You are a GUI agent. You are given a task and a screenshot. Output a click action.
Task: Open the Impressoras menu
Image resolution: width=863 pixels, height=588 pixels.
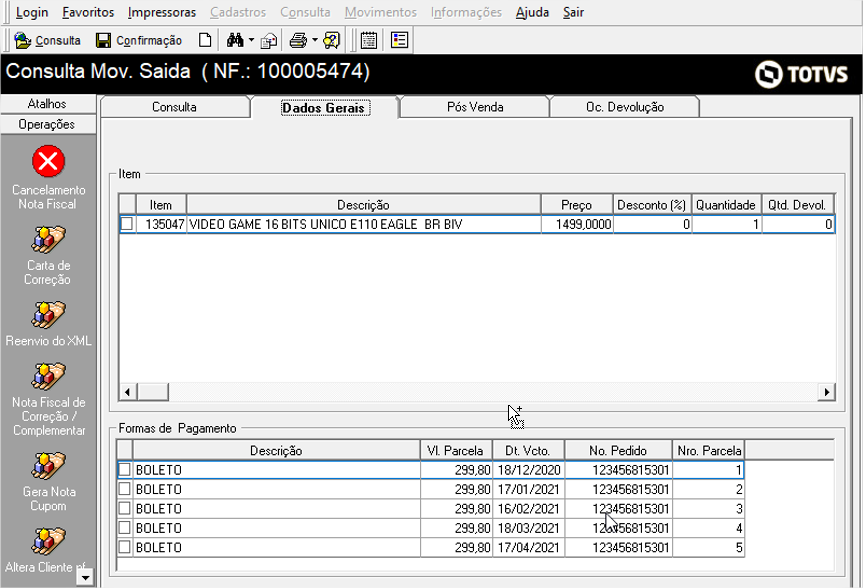pyautogui.click(x=162, y=12)
